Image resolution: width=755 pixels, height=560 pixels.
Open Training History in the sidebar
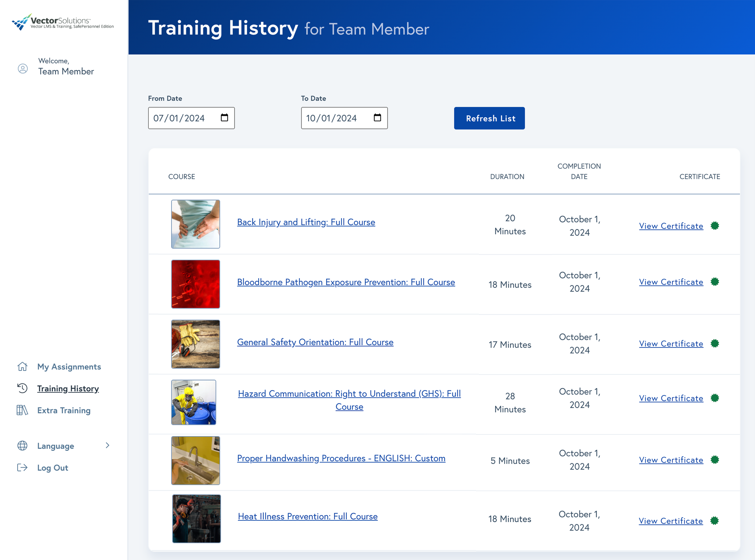68,388
